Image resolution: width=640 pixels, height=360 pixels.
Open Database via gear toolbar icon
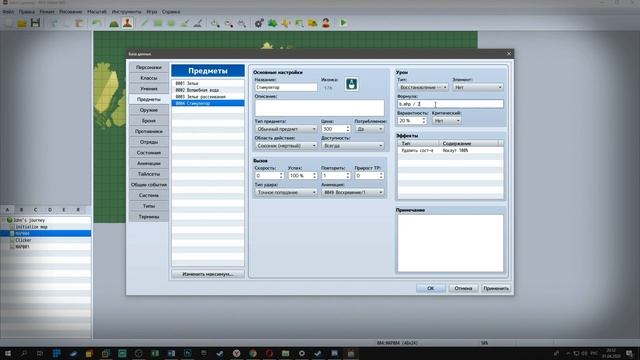click(x=259, y=23)
